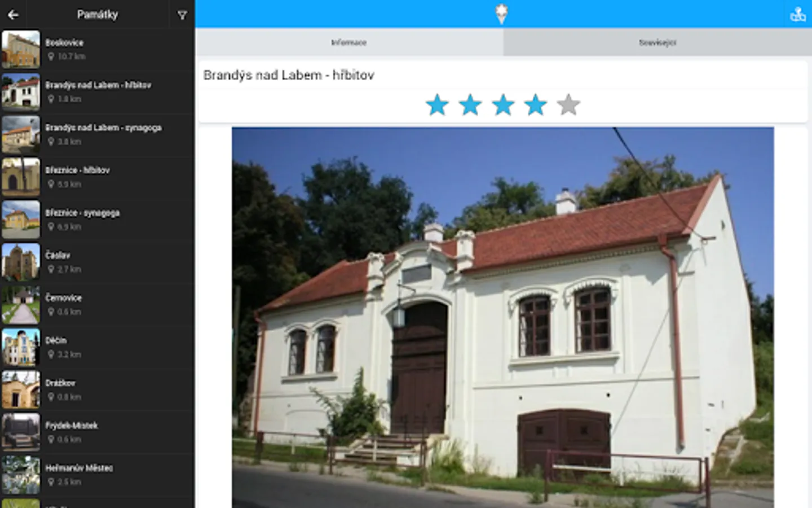
Task: Tap the pin icon beside 3.2 km
Action: pos(51,354)
